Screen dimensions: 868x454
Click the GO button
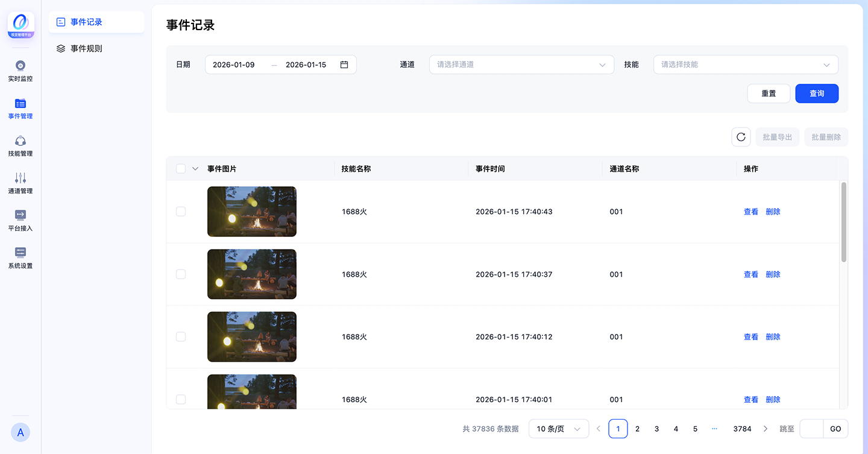click(835, 429)
